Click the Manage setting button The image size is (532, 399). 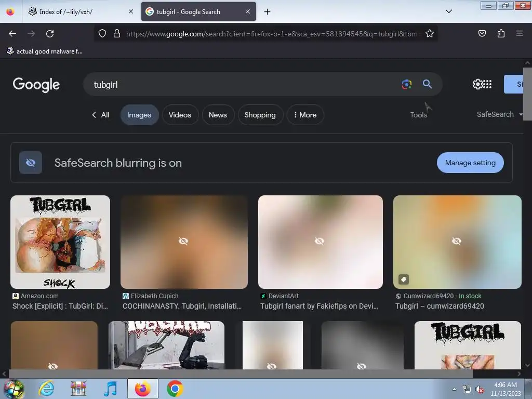(470, 163)
